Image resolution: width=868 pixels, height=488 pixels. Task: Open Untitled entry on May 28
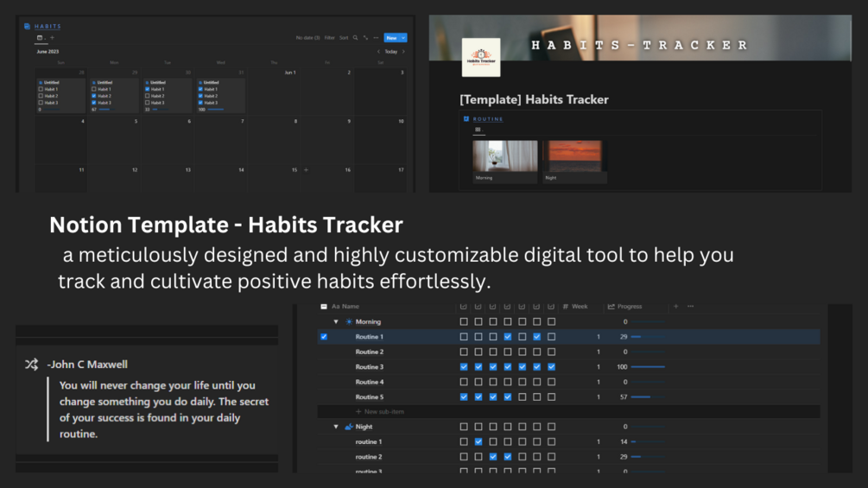[x=52, y=82]
